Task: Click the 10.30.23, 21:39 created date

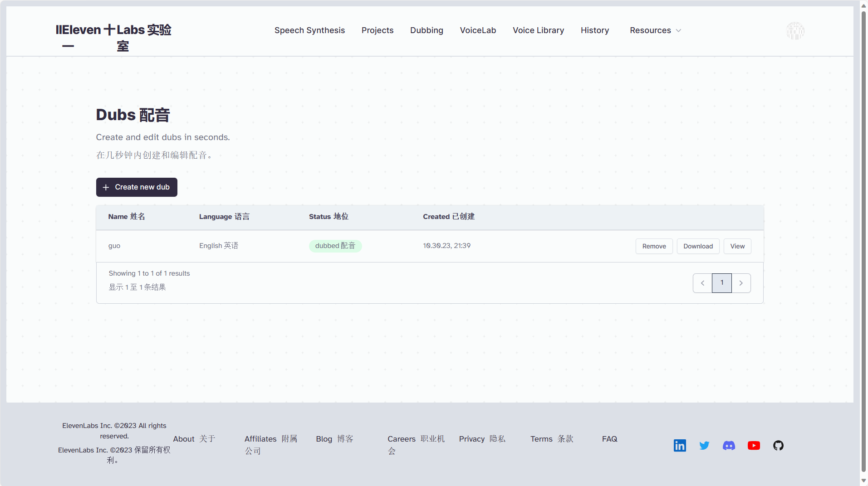Action: coord(446,246)
